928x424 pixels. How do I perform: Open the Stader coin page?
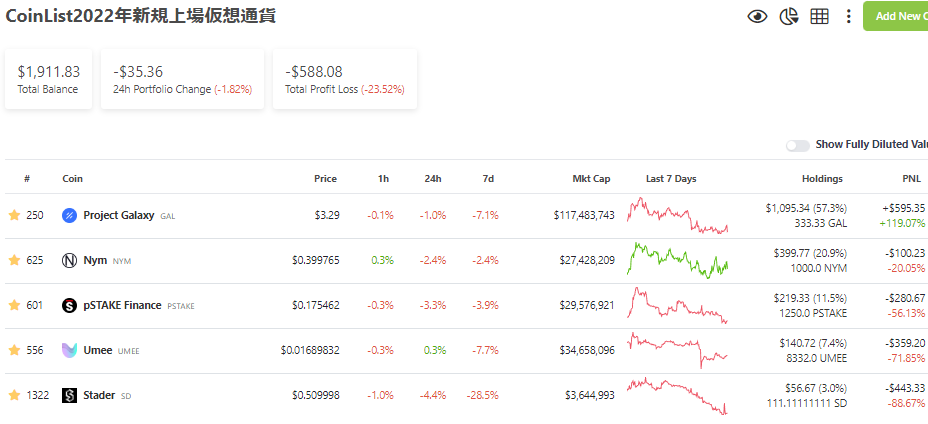pyautogui.click(x=99, y=395)
